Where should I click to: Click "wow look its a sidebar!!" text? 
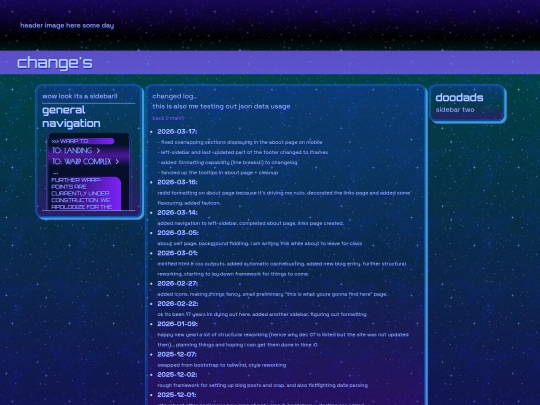pyautogui.click(x=80, y=96)
